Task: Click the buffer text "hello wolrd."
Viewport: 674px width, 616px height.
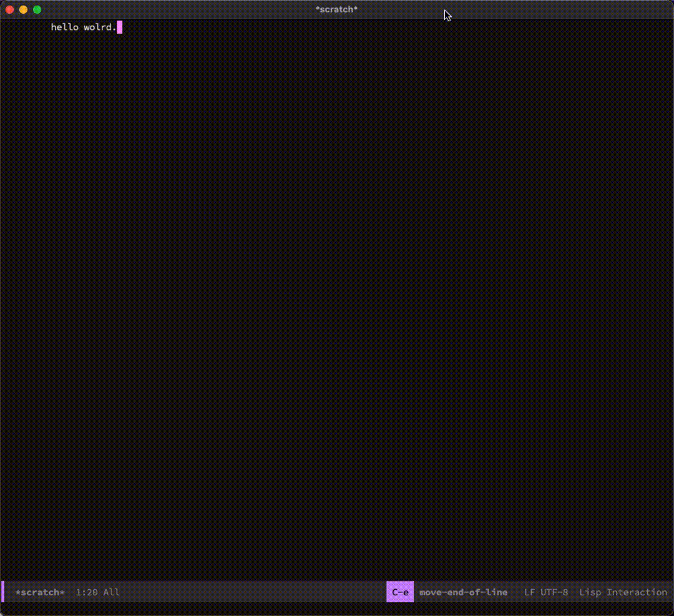Action: [84, 27]
